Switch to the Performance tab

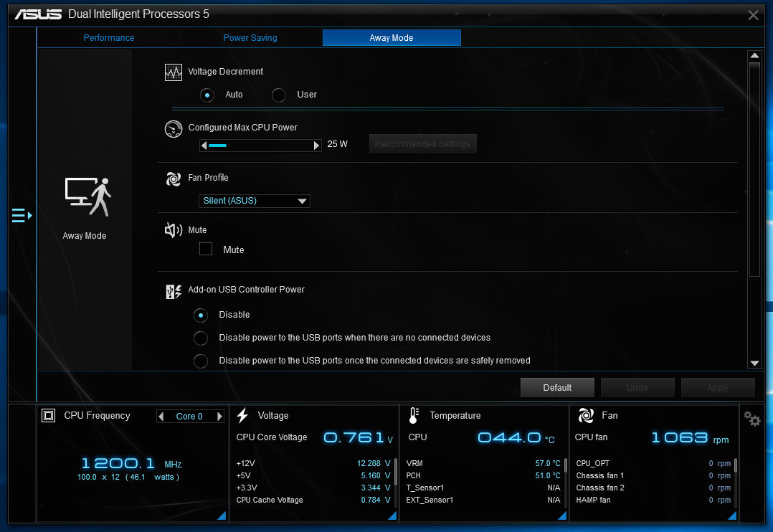108,38
